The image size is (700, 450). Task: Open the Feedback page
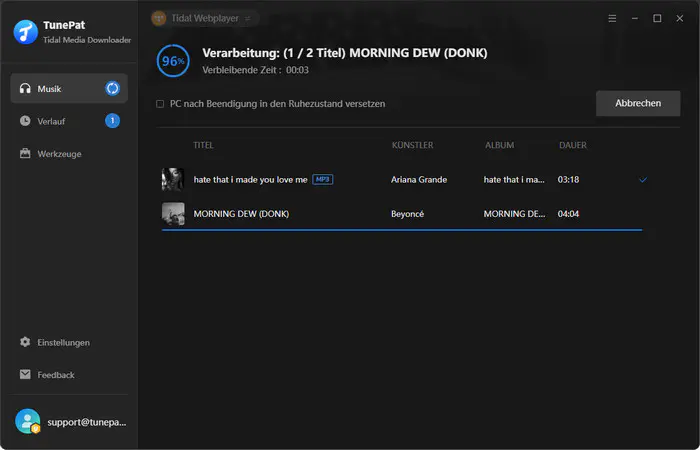click(69, 375)
